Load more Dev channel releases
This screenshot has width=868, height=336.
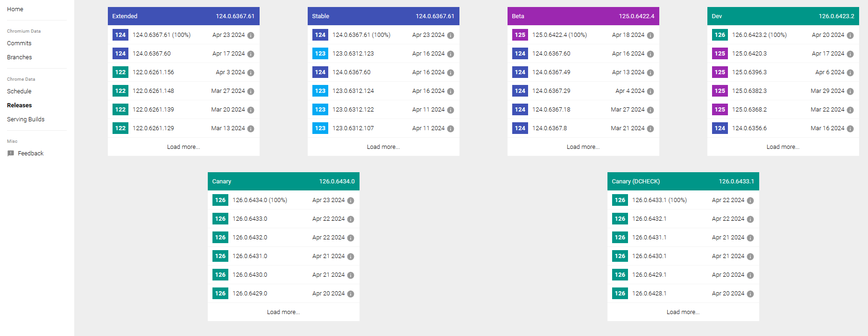[783, 147]
